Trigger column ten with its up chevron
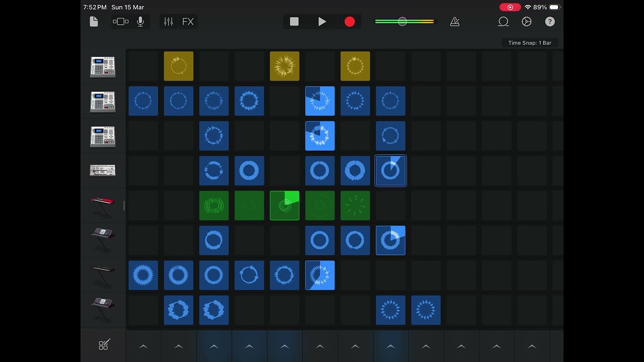644x362 pixels. pos(461,346)
